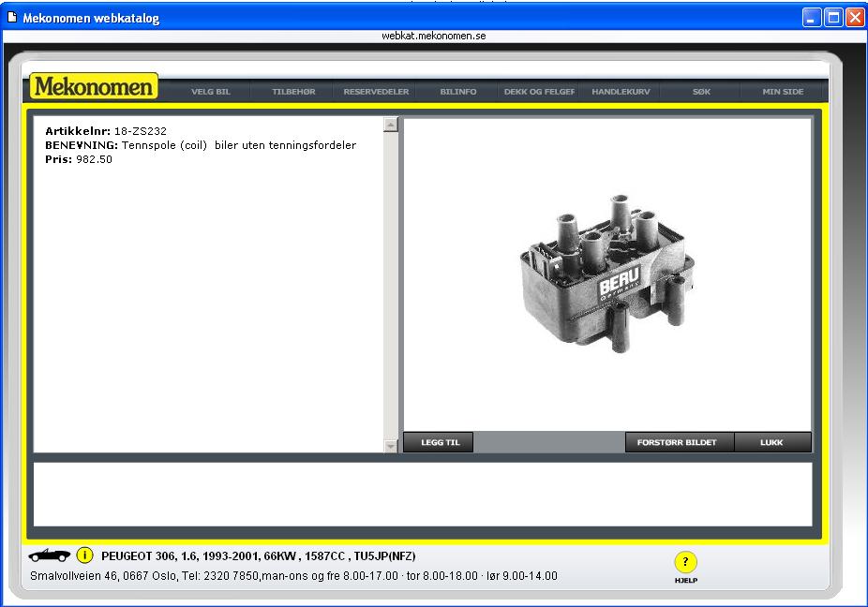Click the yellow info icon by Peugeot 306
The height and width of the screenshot is (607, 868).
tap(84, 555)
